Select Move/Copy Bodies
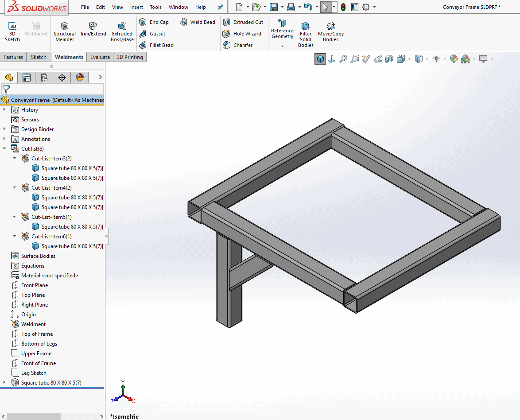Screen dimensions: 520x420 (330, 31)
